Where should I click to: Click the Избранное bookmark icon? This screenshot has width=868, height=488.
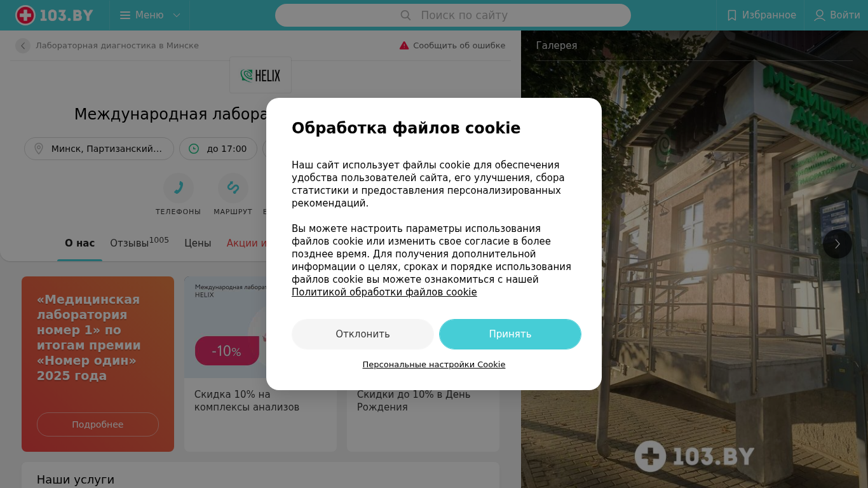pyautogui.click(x=732, y=15)
